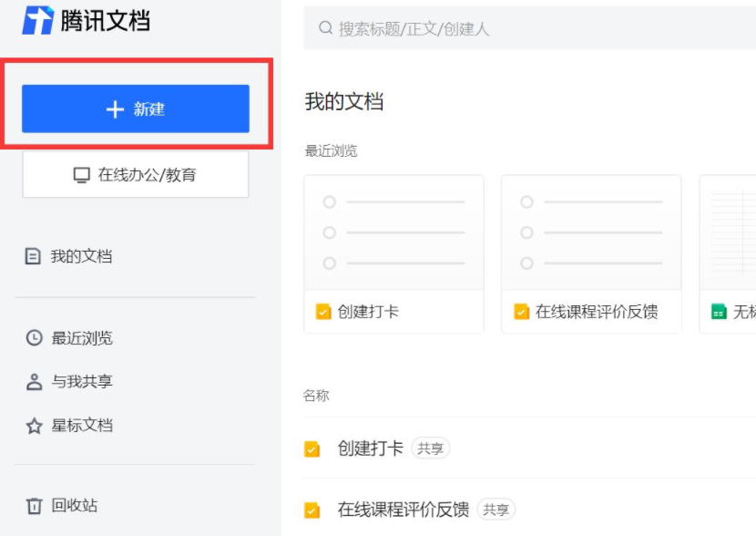756x536 pixels.
Task: Click the plus icon inside 新建 button
Action: 113,109
